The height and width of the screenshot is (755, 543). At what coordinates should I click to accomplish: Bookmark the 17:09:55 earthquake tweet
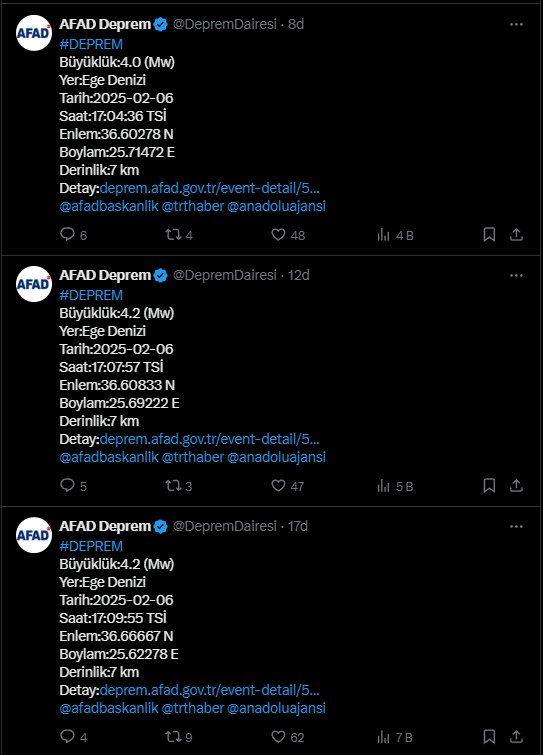point(489,736)
